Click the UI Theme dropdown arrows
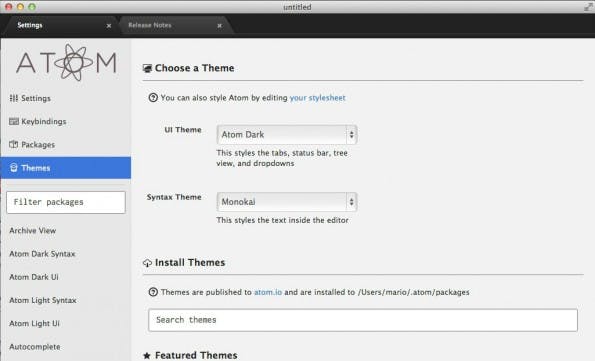The width and height of the screenshot is (595, 361). 351,135
